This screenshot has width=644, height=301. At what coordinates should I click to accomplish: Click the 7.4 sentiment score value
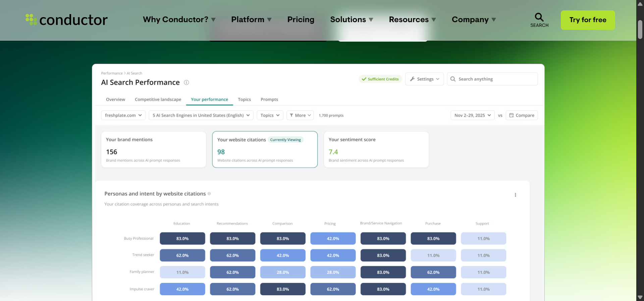(333, 152)
